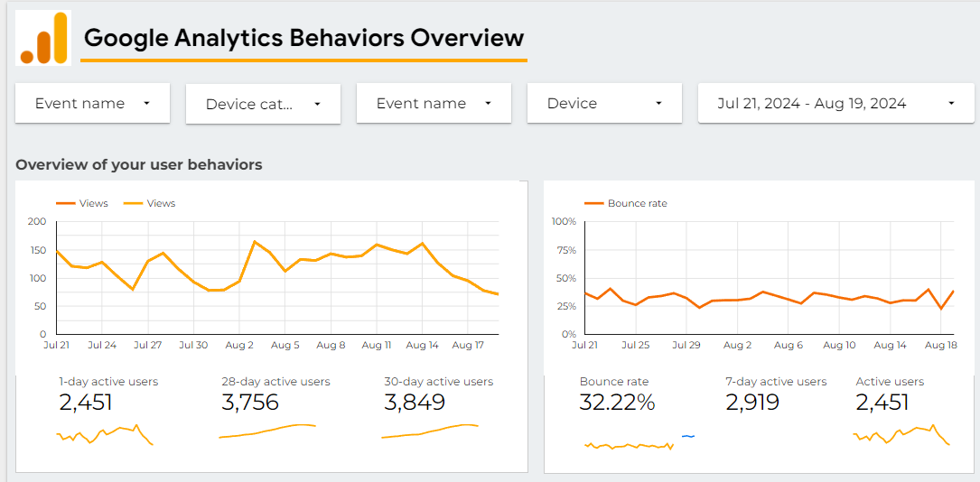The height and width of the screenshot is (482, 980).
Task: Click the dark orange Views legend entry
Action: tap(82, 203)
